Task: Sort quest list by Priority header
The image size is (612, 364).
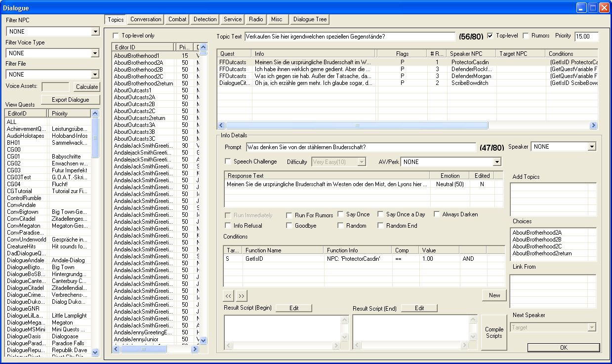Action: [x=70, y=113]
